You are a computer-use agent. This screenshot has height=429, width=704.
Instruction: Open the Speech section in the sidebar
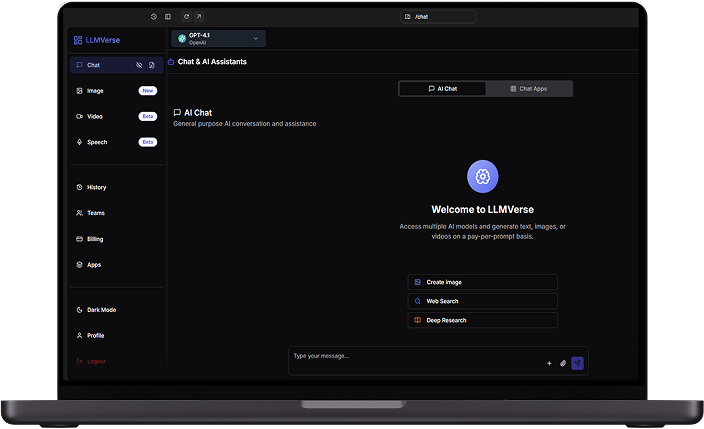coord(116,142)
